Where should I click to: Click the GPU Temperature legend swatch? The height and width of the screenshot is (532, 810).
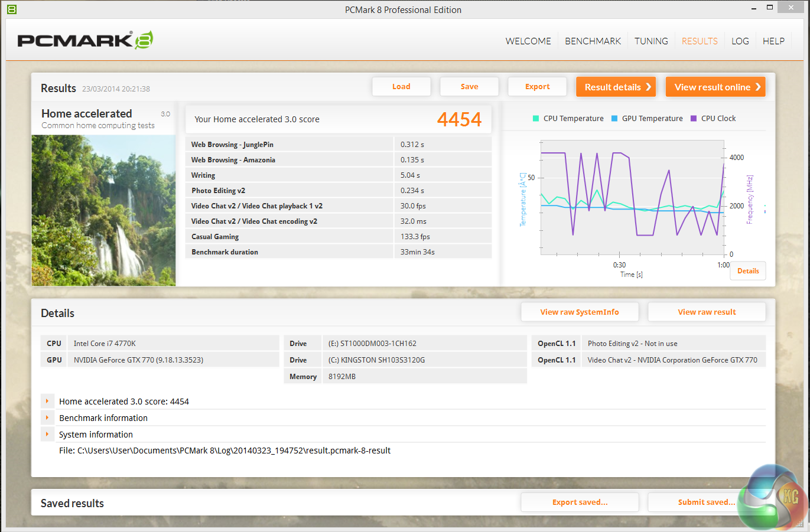point(614,119)
